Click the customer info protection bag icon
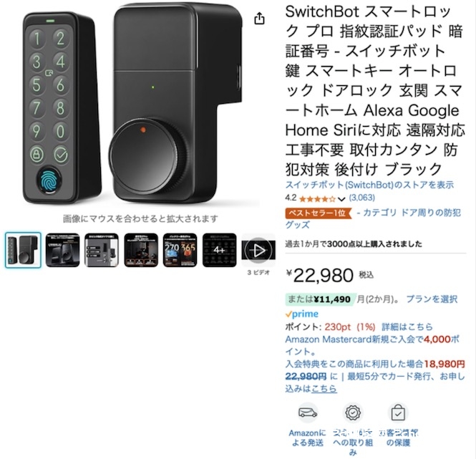The width and height of the screenshot is (476, 459). coord(398,412)
